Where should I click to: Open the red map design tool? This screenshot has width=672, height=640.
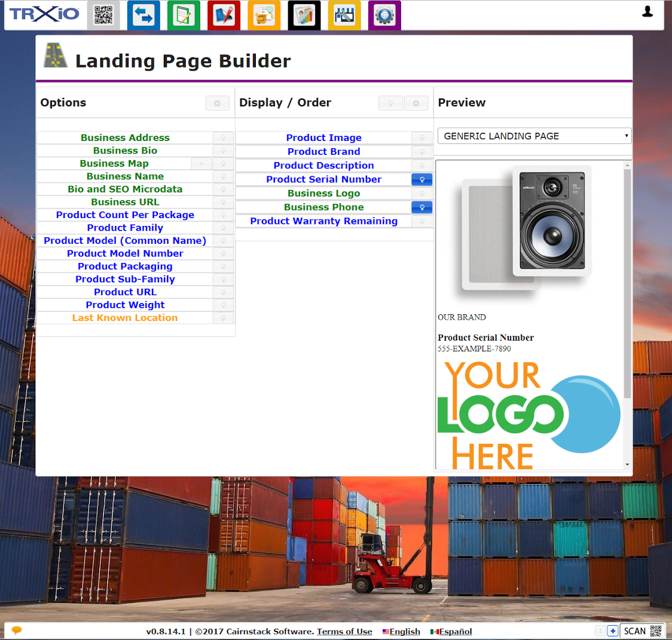pos(224,15)
